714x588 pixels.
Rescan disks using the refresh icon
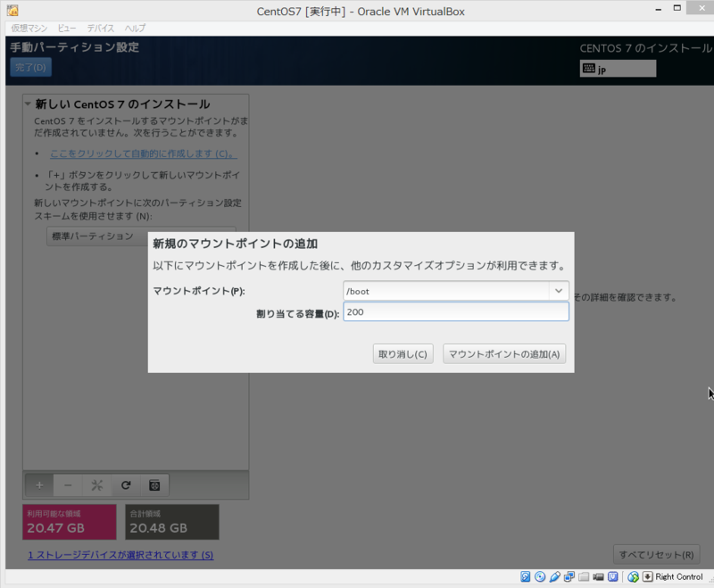[x=126, y=484]
